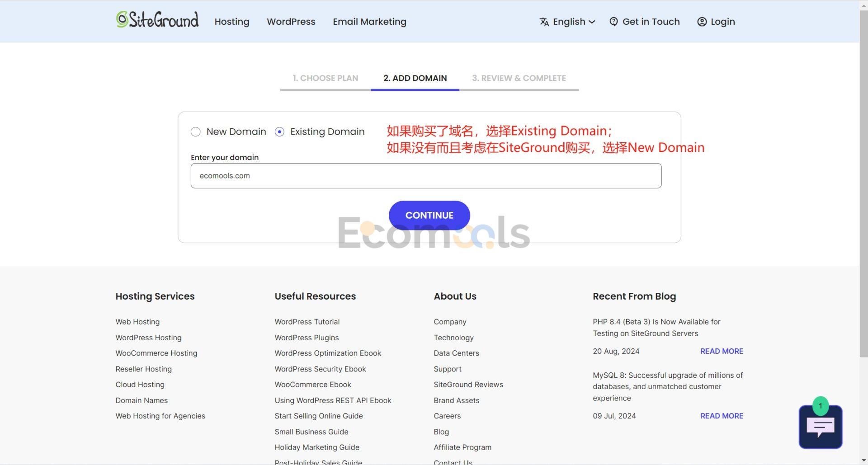Open the Company link
Screen dimensions: 868x465
pyautogui.click(x=450, y=322)
